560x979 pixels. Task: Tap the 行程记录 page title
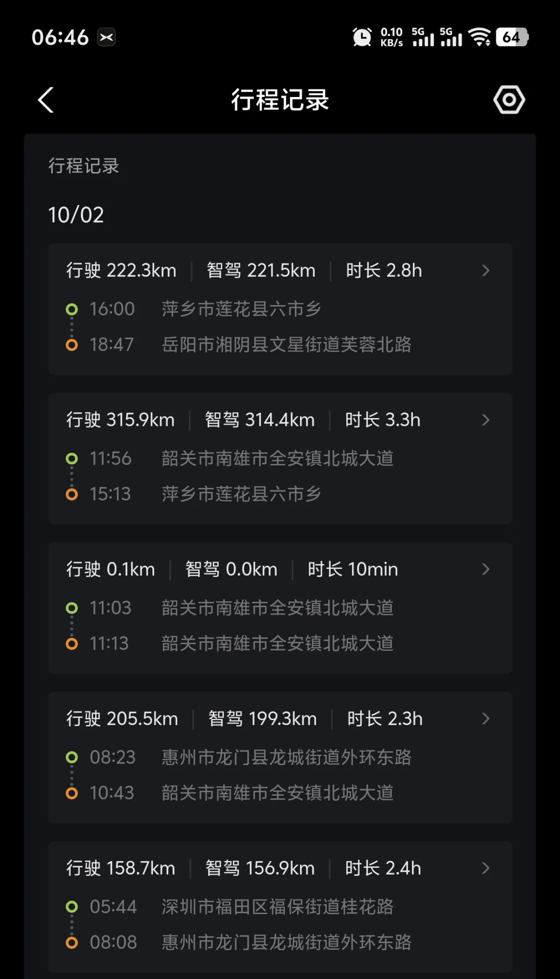[x=280, y=100]
